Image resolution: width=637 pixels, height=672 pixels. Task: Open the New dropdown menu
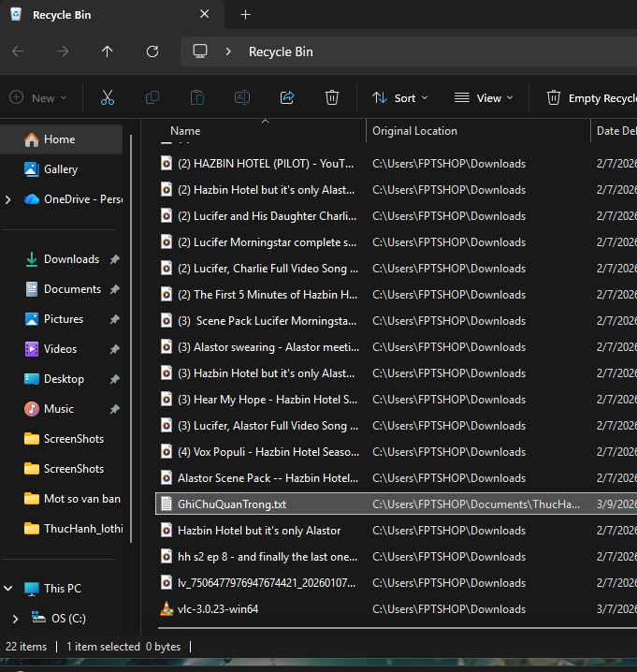[x=38, y=97]
